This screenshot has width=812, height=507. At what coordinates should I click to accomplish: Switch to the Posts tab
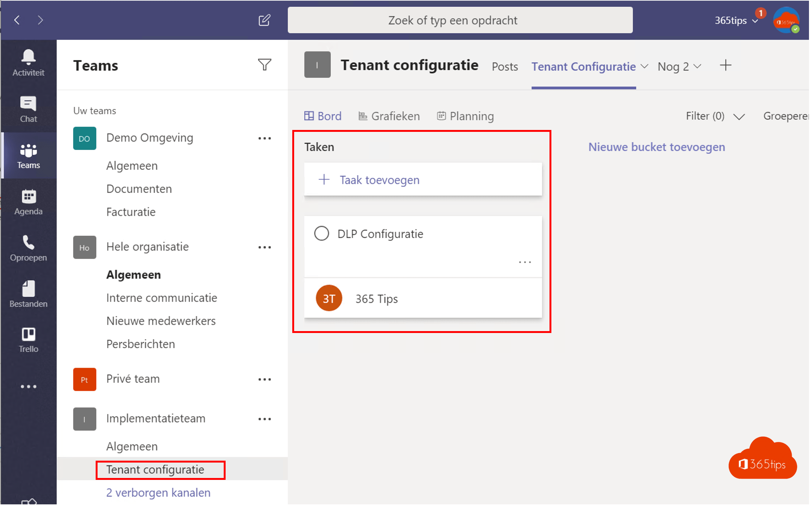point(504,67)
